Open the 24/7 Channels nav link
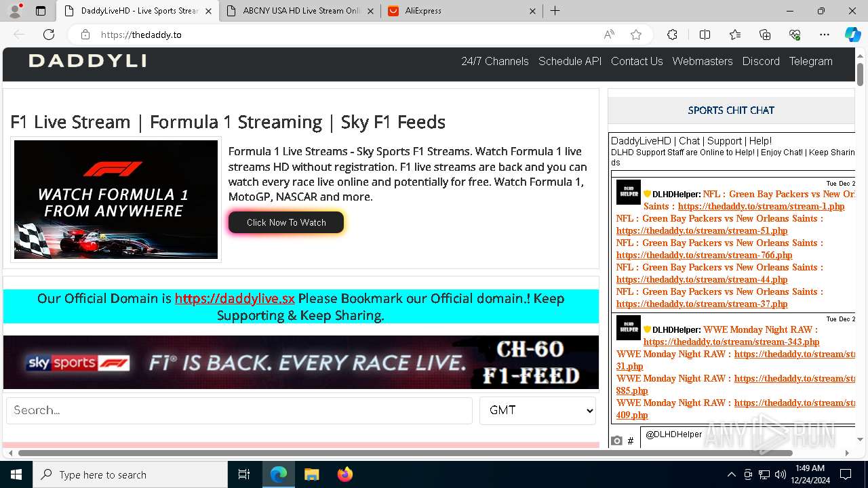This screenshot has width=868, height=488. pos(495,61)
